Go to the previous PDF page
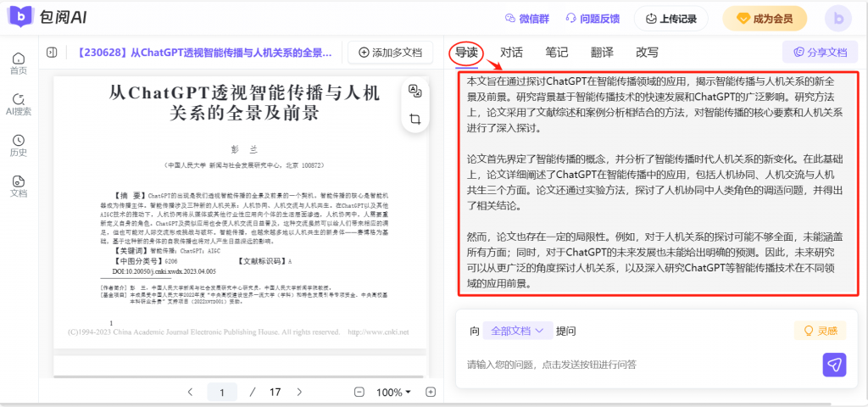This screenshot has height=407, width=868. click(191, 392)
